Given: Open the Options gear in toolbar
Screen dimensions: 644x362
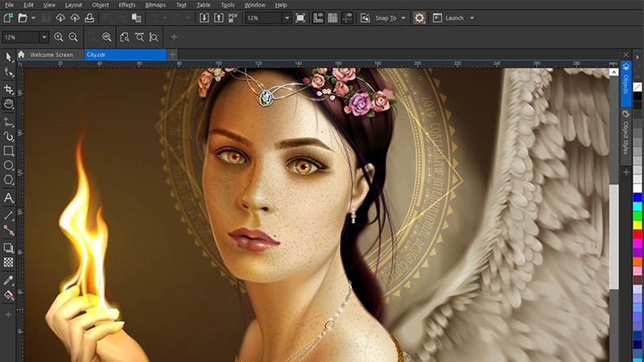Looking at the screenshot, I should point(419,18).
